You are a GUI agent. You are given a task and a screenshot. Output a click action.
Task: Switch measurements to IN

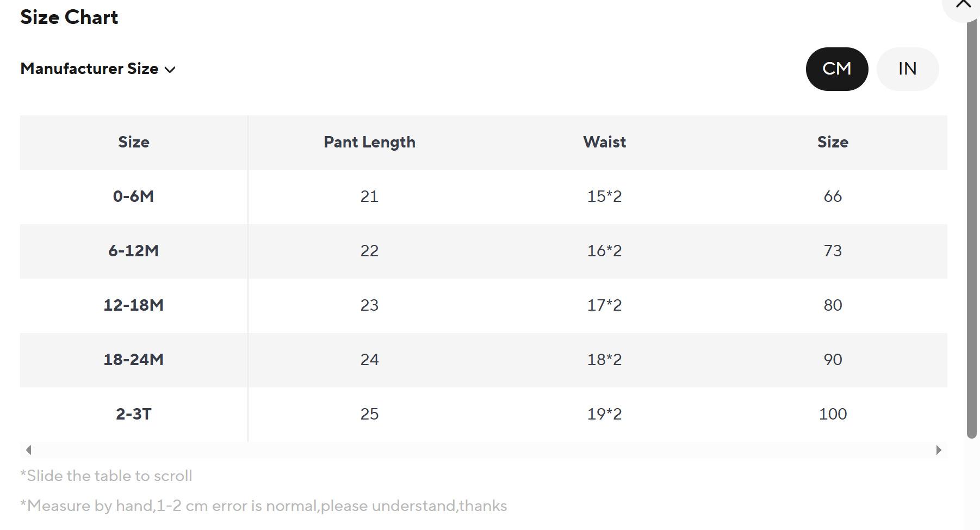click(907, 69)
